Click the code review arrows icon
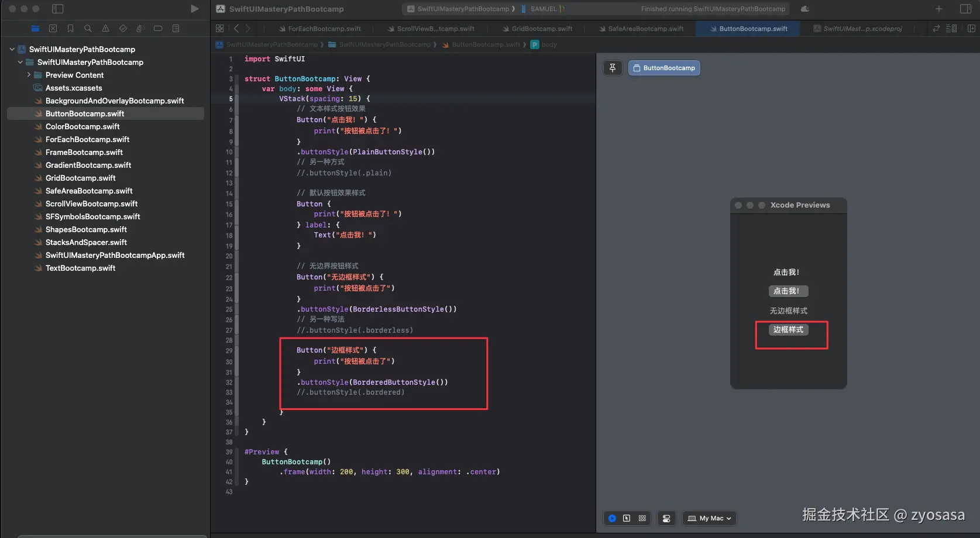This screenshot has width=980, height=538. 936,28
